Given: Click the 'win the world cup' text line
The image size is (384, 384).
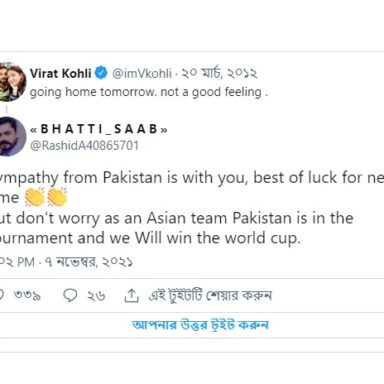Looking at the screenshot, I should tap(150, 239).
